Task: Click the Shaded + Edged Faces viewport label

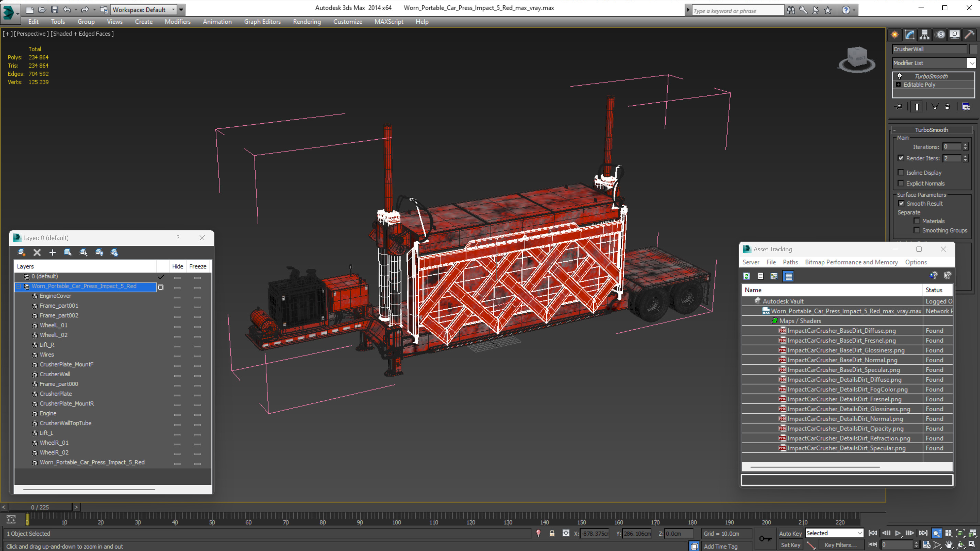Action: [82, 33]
